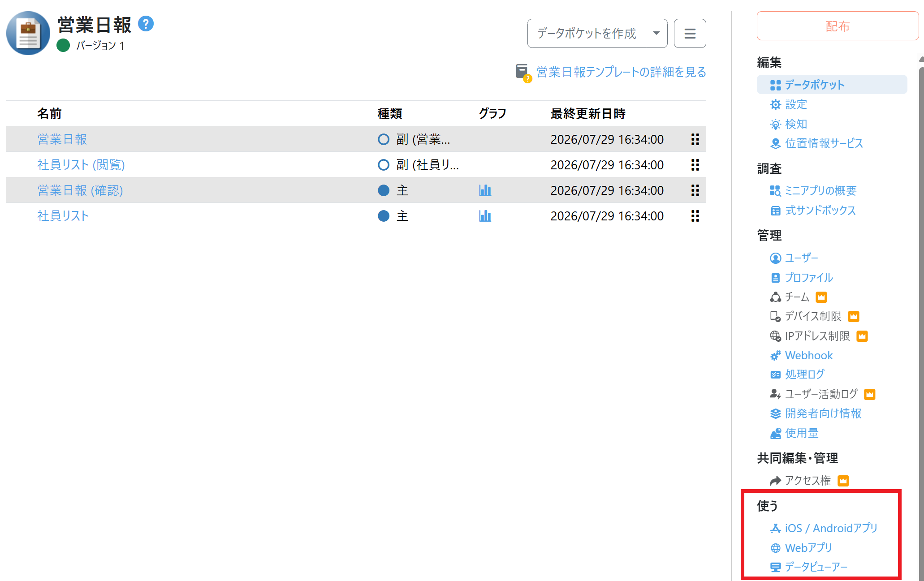Click hollow type circle in 社員リスト (閲覧) row
The height and width of the screenshot is (581, 924).
point(384,165)
